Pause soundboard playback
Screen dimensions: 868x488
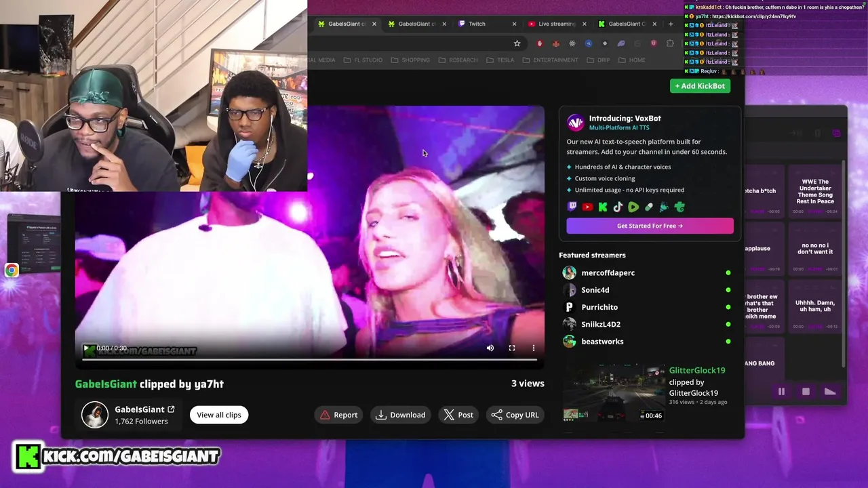click(781, 392)
